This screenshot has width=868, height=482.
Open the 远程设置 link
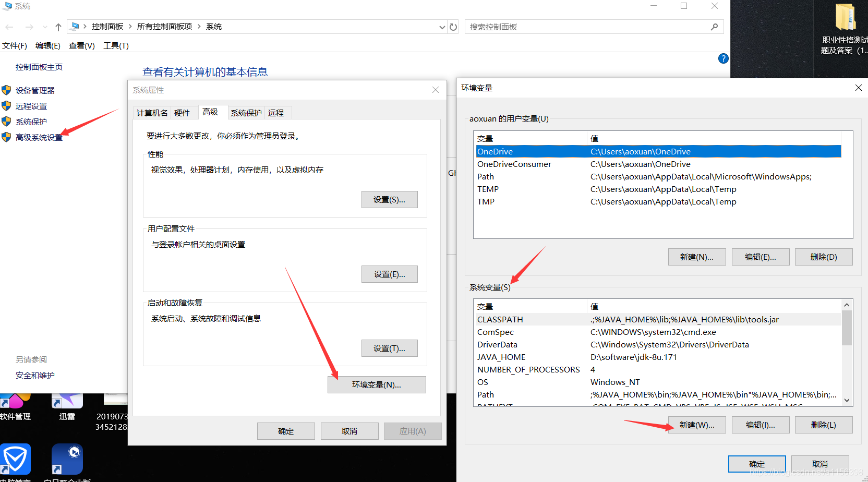pyautogui.click(x=31, y=106)
